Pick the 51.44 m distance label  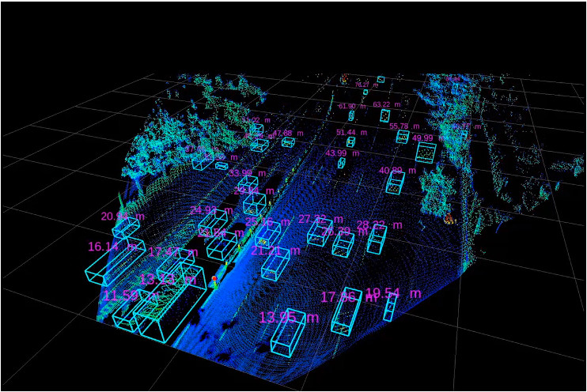[351, 133]
